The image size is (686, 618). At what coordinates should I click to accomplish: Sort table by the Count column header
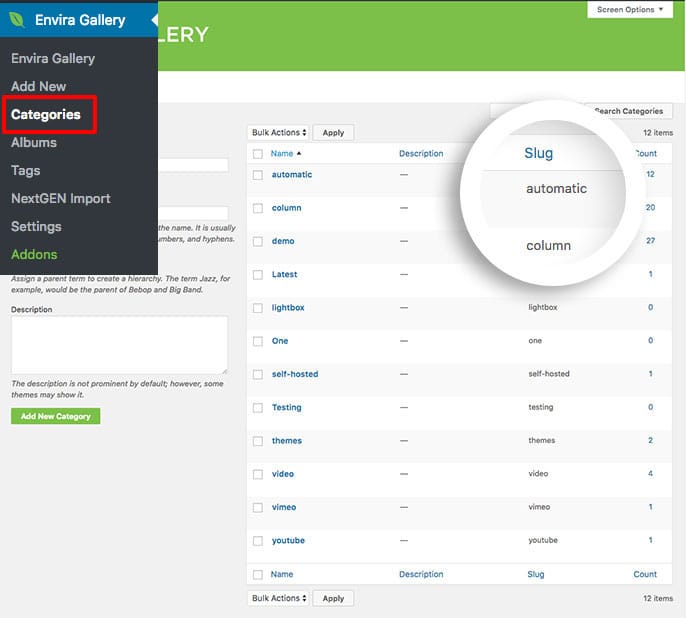[646, 154]
